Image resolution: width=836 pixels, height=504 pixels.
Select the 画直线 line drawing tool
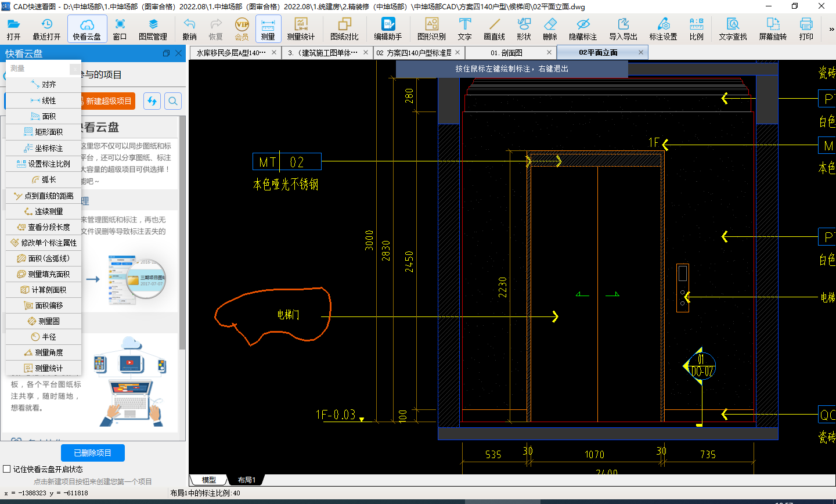[494, 29]
